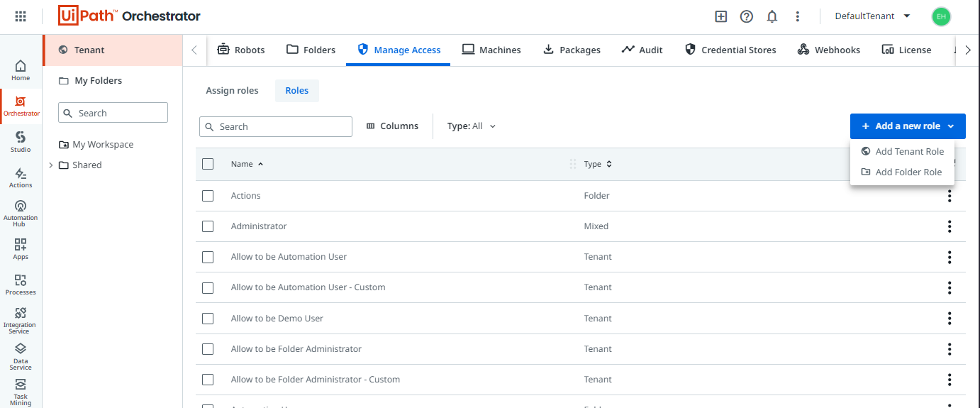The image size is (980, 408).
Task: Check Allow to be Automation User - Custom checkbox
Action: tap(208, 287)
